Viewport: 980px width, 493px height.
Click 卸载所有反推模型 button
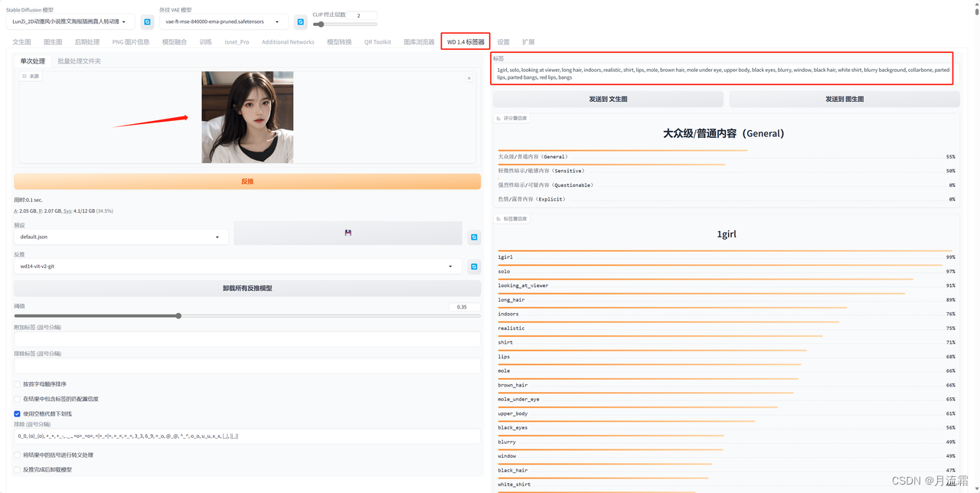247,288
